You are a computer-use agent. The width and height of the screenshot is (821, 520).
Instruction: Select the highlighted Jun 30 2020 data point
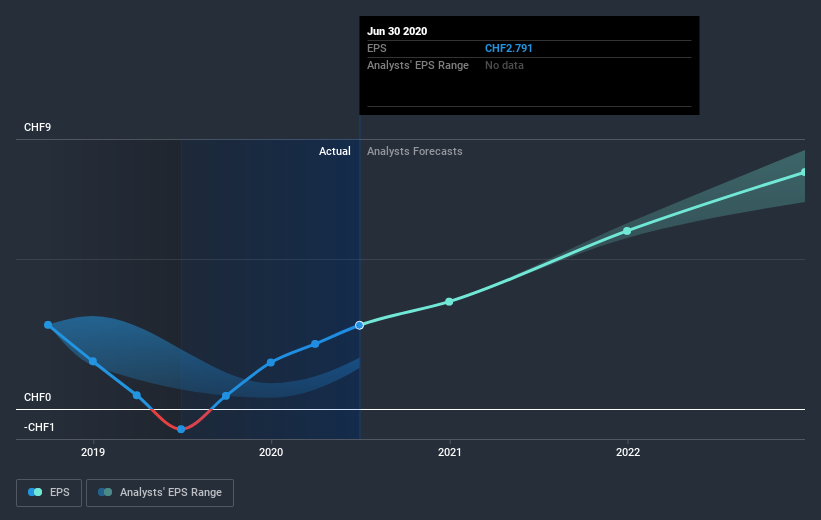[x=359, y=325]
